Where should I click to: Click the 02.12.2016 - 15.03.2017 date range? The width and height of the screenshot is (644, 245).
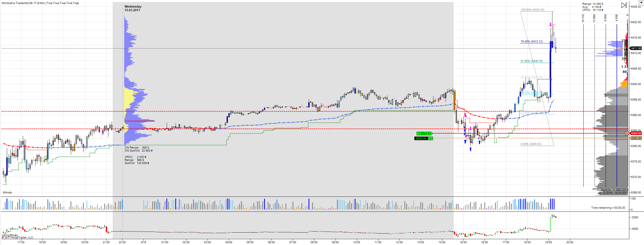pos(613,193)
